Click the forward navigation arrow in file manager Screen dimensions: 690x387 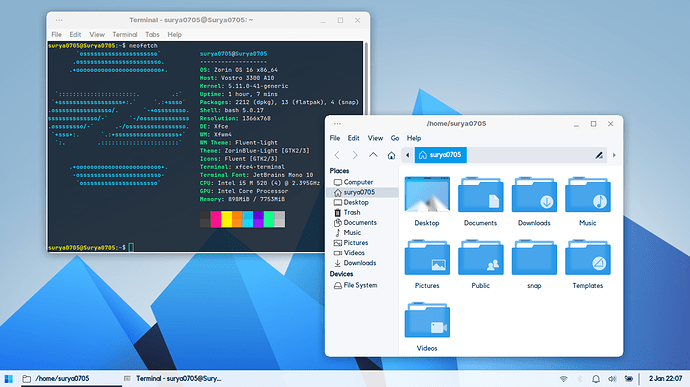tap(355, 155)
